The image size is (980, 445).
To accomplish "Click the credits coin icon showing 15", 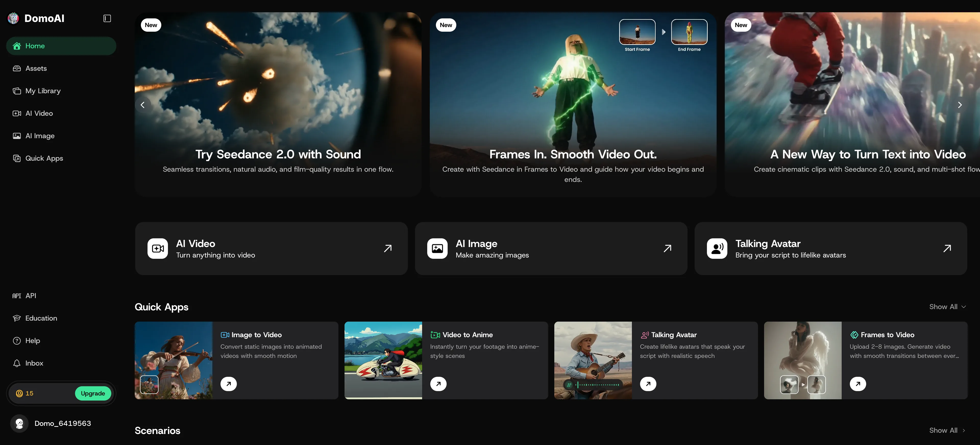I will [19, 393].
